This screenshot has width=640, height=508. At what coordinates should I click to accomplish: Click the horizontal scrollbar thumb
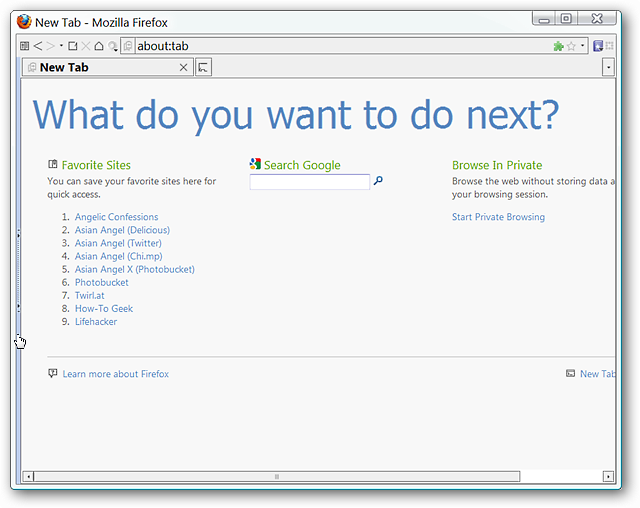(x=277, y=477)
